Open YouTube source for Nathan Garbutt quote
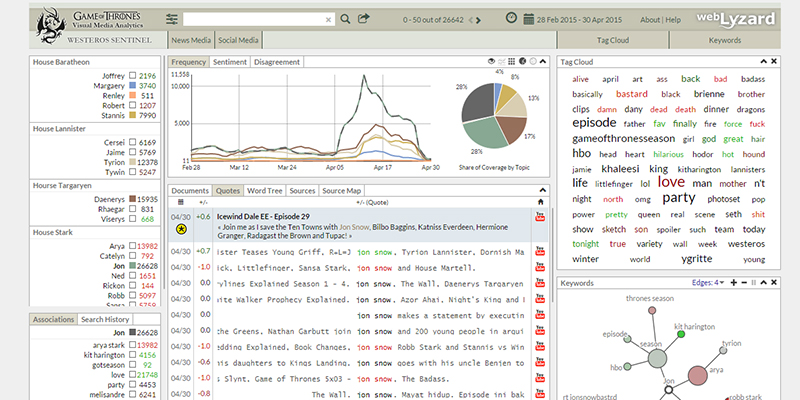Image resolution: width=800 pixels, height=400 pixels. click(x=540, y=331)
